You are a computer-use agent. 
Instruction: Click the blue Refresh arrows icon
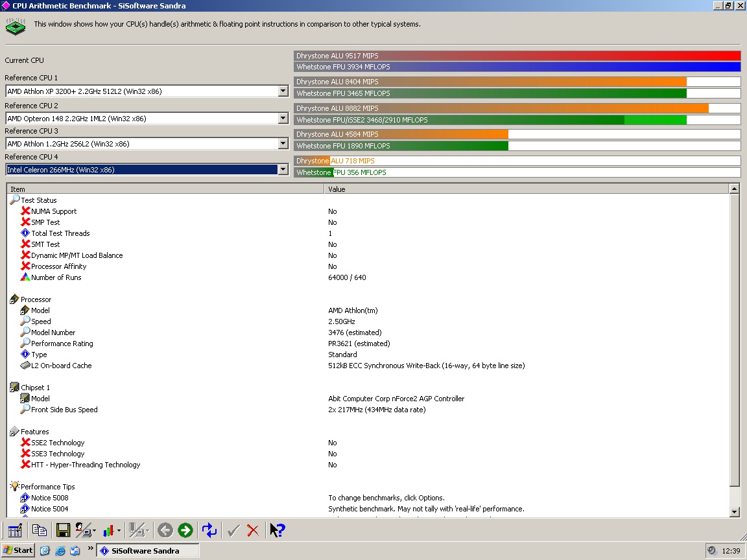pyautogui.click(x=209, y=530)
